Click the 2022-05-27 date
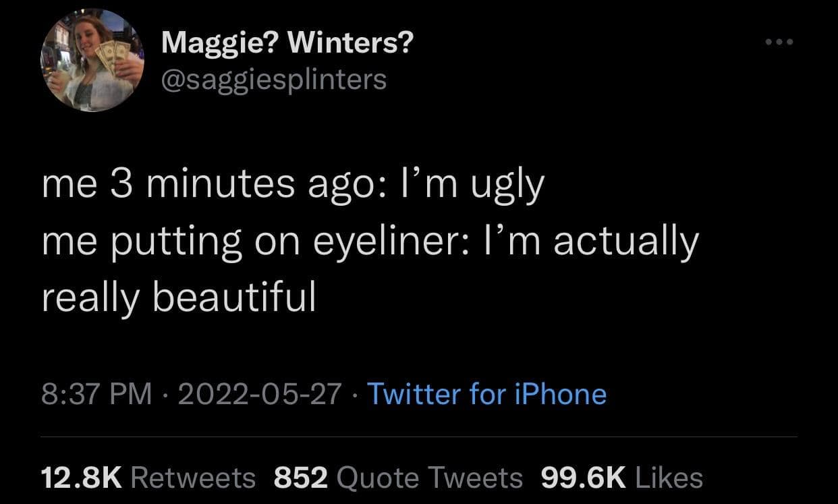The width and height of the screenshot is (838, 504). [259, 394]
